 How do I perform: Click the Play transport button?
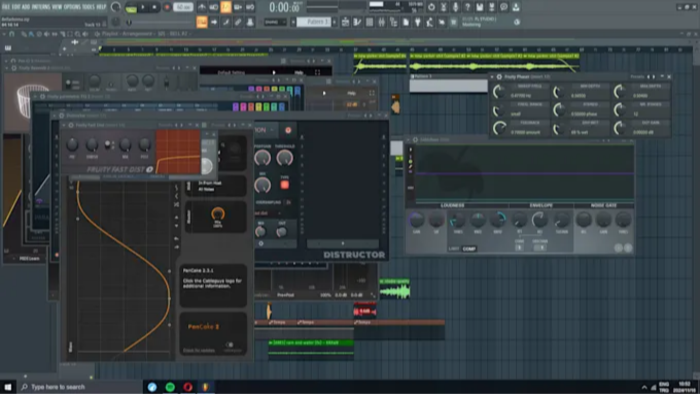pos(143,8)
